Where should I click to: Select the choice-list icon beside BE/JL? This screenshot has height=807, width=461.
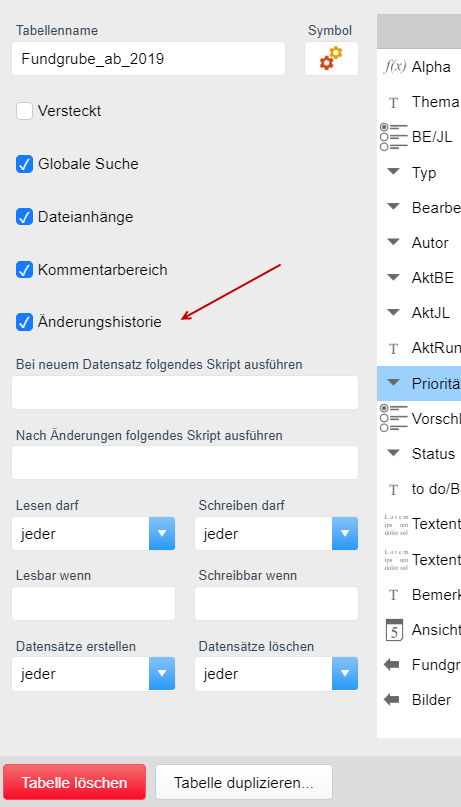click(394, 137)
